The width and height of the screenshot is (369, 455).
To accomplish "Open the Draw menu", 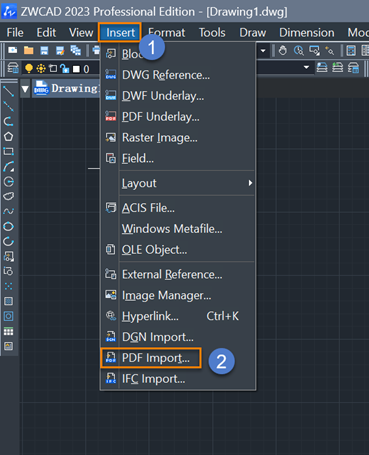I will point(253,33).
